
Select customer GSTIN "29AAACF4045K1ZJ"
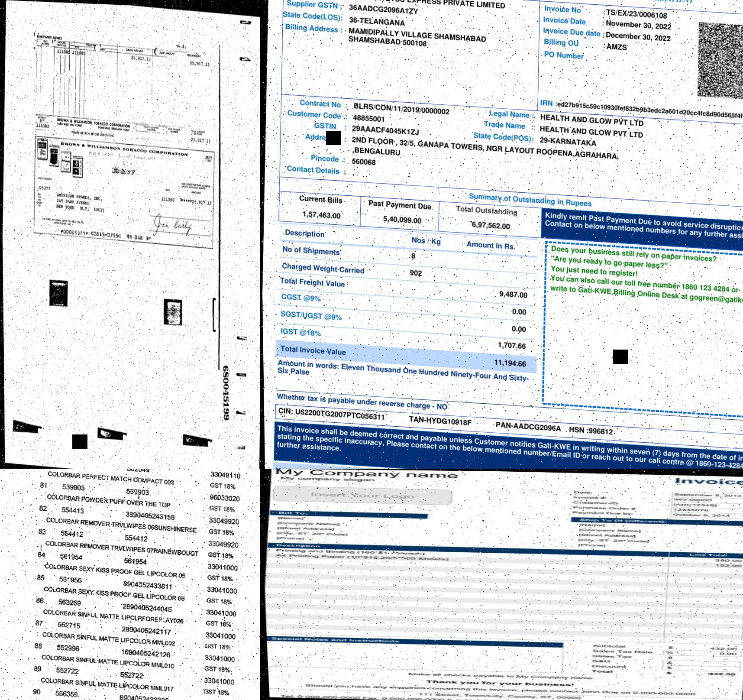click(385, 130)
